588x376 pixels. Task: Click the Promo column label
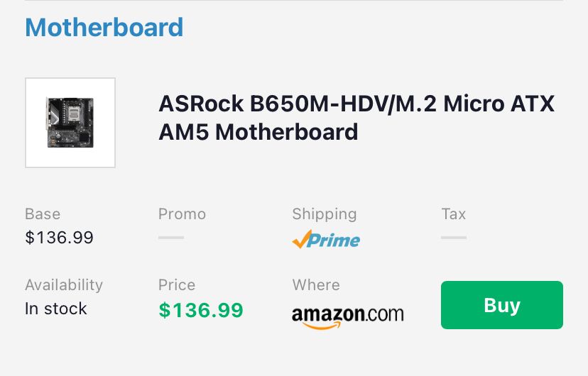pos(183,214)
